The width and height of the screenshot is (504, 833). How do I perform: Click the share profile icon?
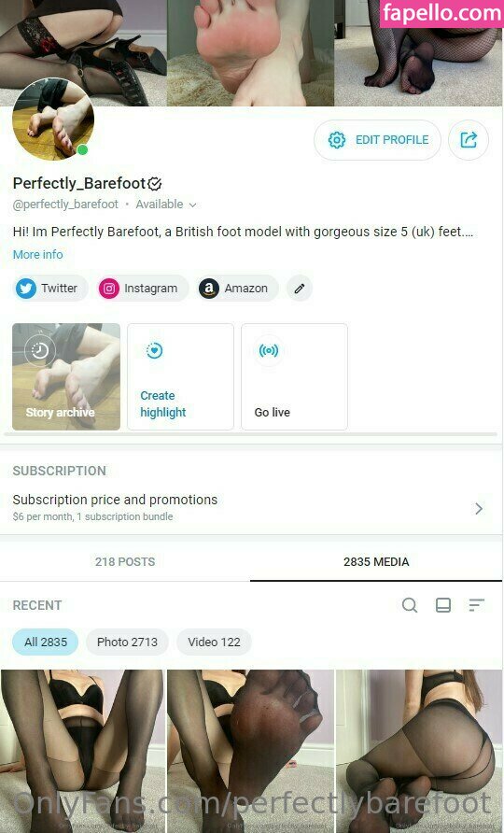[x=468, y=140]
